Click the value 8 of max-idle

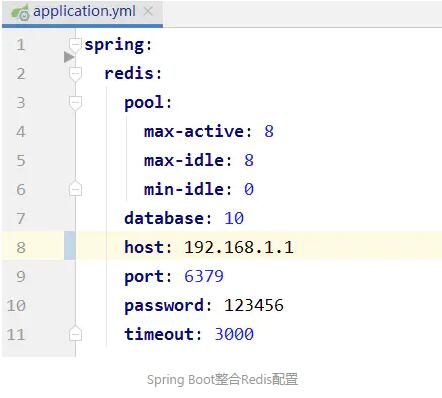point(249,161)
